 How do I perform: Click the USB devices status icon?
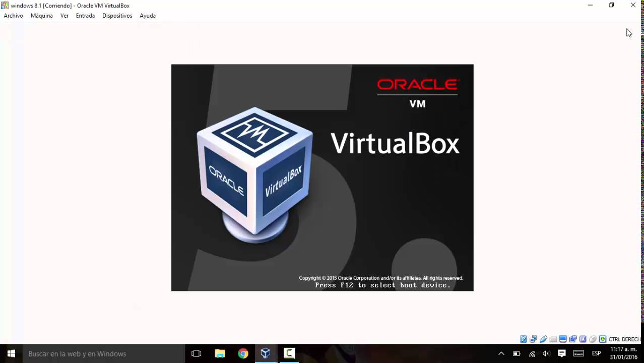point(543,339)
